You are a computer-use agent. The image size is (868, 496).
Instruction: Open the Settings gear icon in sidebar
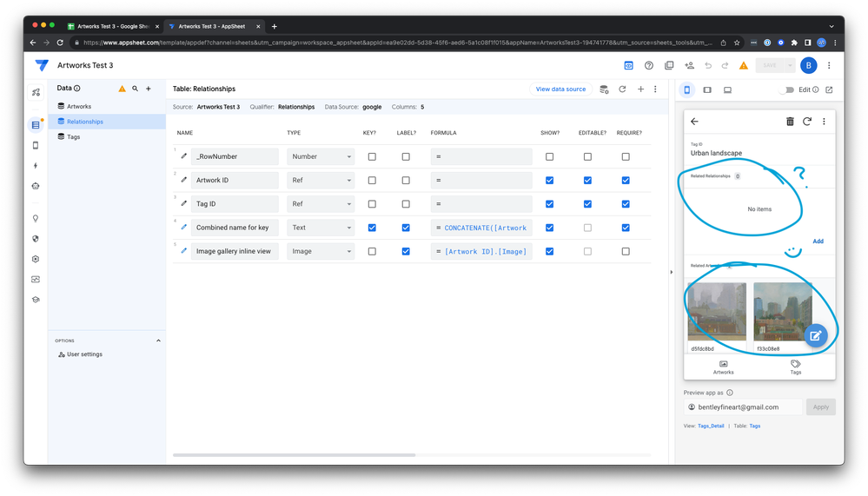point(36,259)
